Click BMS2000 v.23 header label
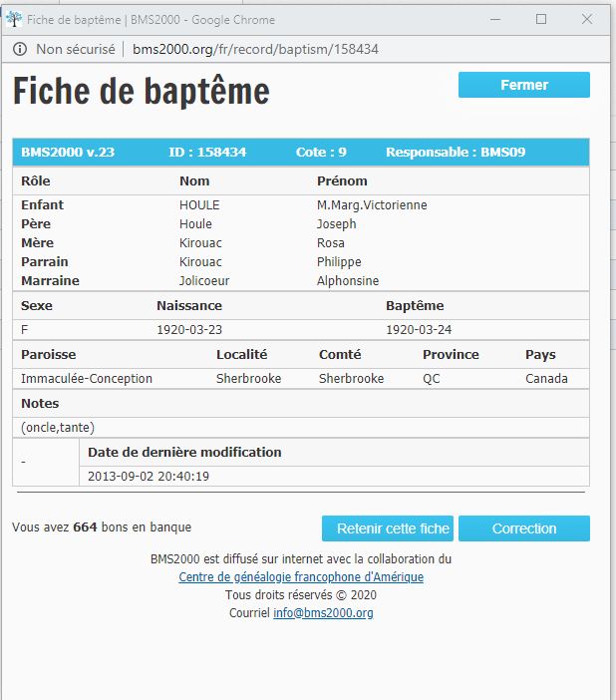This screenshot has height=700, width=616. 68,153
